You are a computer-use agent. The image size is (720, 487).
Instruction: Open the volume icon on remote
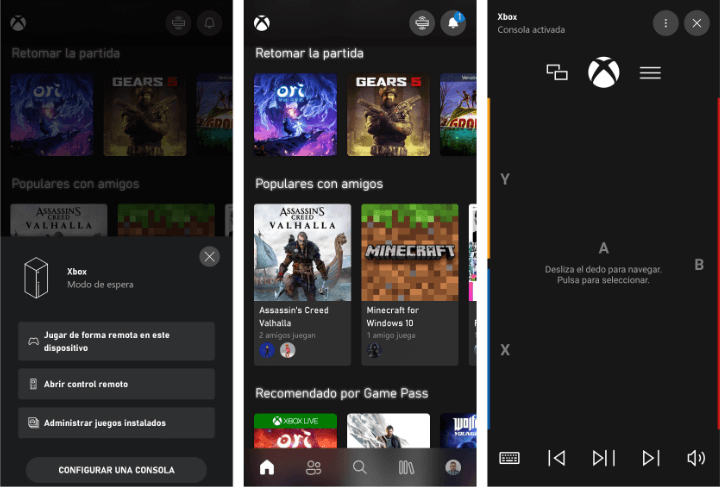(696, 458)
